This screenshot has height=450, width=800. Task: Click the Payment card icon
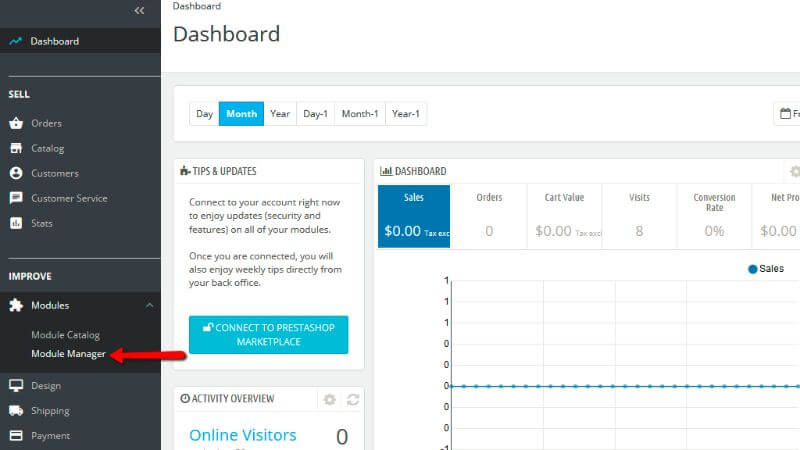[x=16, y=435]
